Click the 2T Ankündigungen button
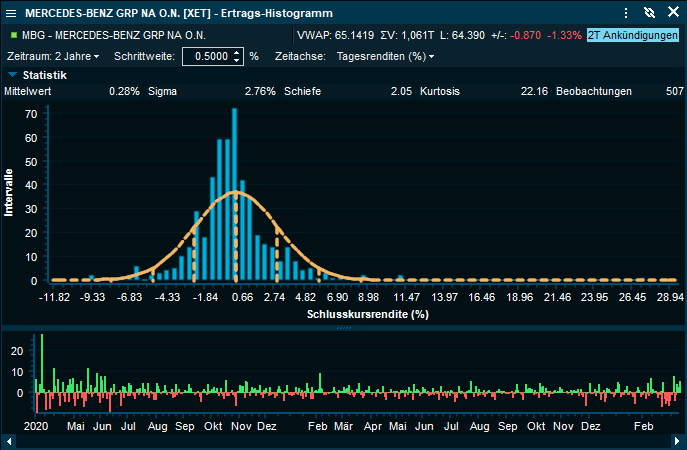The image size is (687, 450). 632,35
